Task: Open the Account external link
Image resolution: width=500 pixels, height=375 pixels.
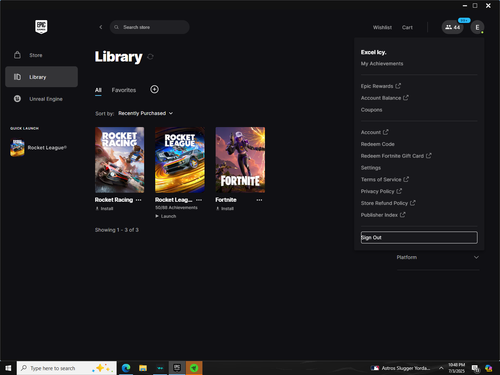Action: (x=374, y=132)
